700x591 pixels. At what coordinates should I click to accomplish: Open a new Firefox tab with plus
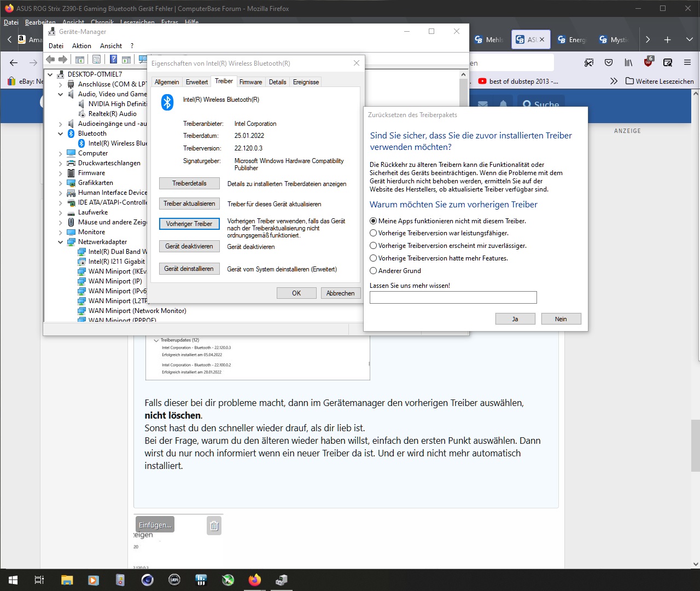point(667,39)
